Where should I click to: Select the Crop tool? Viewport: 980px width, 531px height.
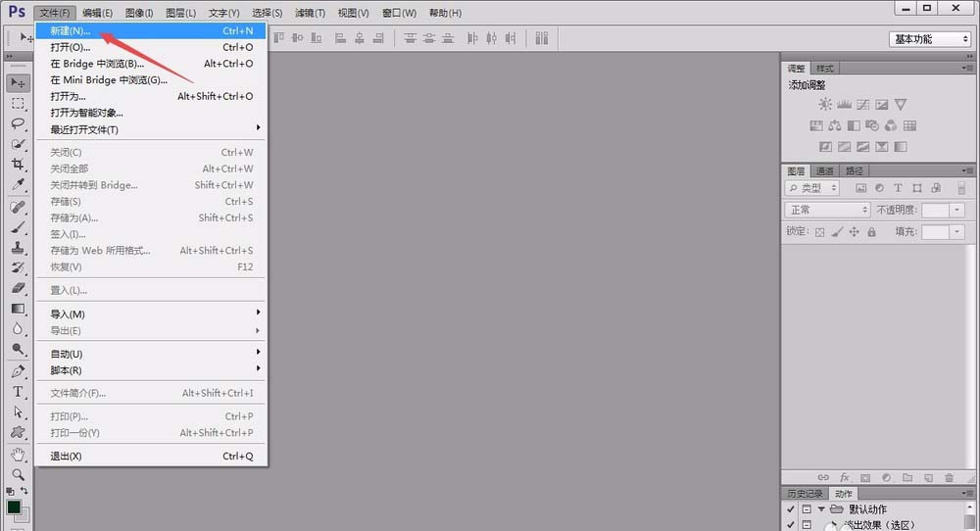[18, 165]
